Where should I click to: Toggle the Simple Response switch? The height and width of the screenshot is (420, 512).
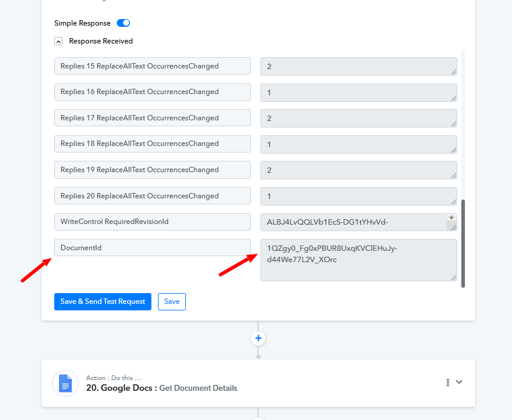point(123,23)
